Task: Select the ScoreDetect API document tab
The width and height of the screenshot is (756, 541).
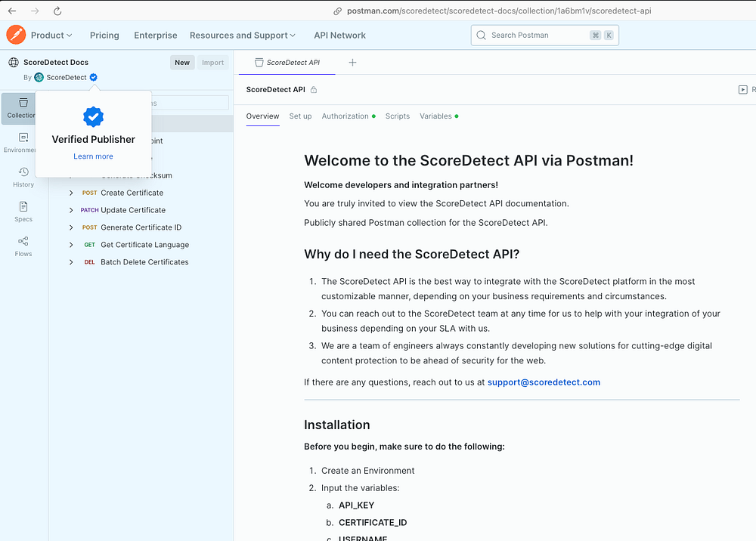Action: coord(287,62)
